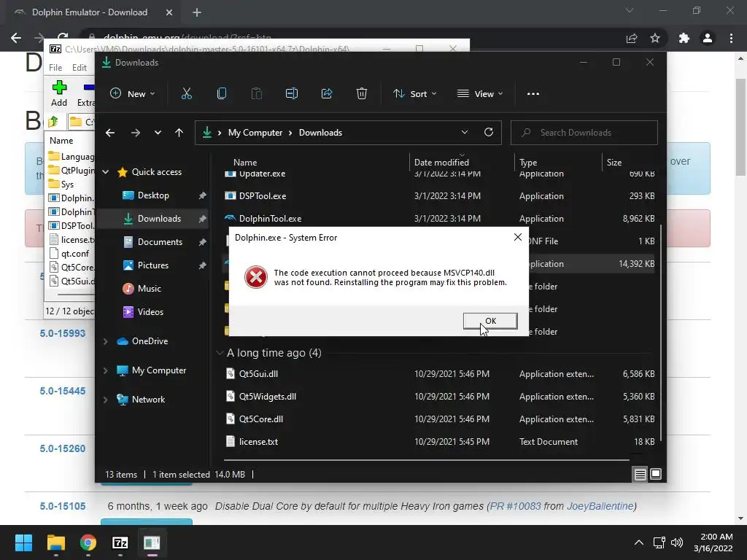Image resolution: width=747 pixels, height=560 pixels.
Task: Select the Qt5Gui.dll file
Action: pyautogui.click(x=438, y=374)
